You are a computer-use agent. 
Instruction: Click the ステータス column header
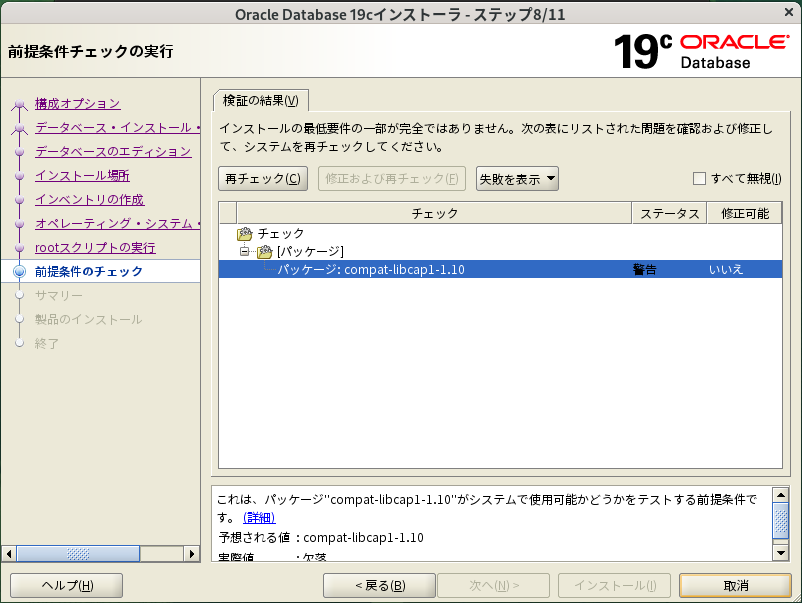tap(670, 213)
